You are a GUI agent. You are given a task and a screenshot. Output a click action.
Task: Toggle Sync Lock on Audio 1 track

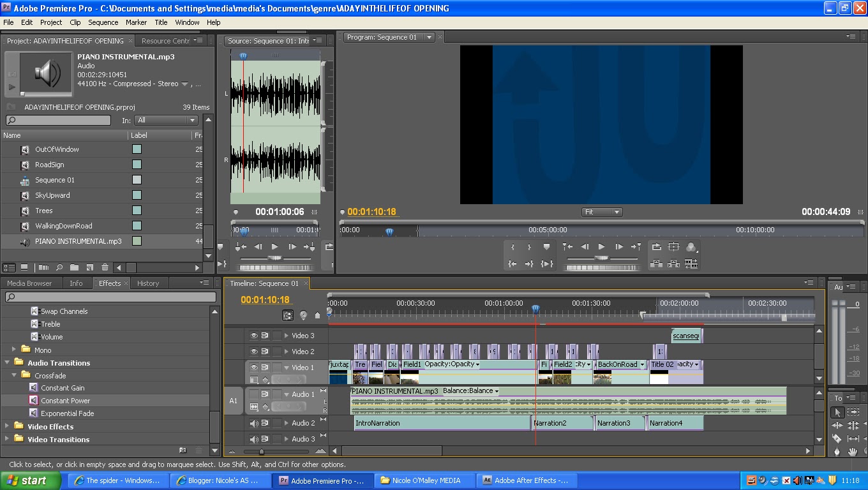(265, 394)
